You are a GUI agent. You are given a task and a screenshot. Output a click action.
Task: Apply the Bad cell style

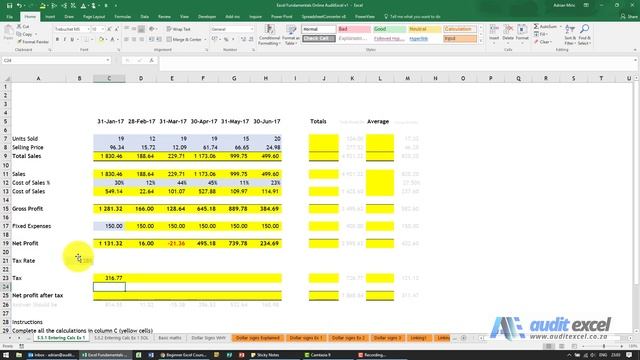(x=354, y=29)
